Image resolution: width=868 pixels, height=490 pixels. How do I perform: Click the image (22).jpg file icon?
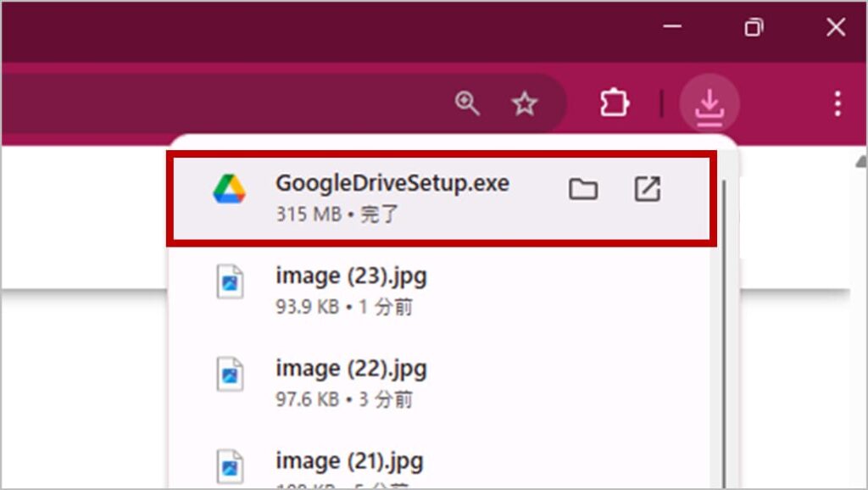tap(229, 375)
